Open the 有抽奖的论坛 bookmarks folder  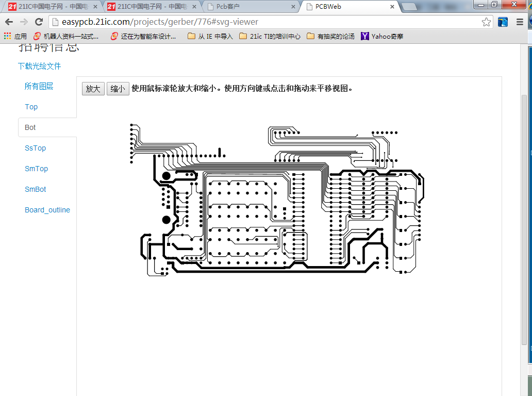point(331,36)
